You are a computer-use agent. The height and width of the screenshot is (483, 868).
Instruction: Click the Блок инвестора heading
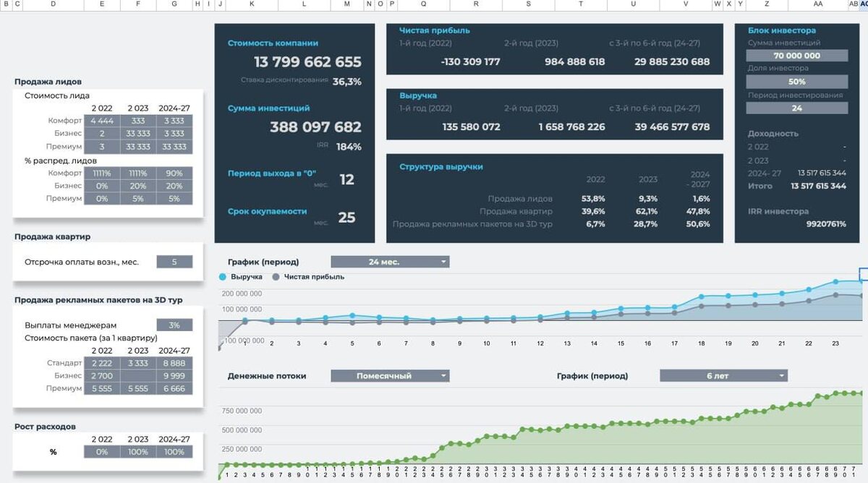click(x=781, y=30)
